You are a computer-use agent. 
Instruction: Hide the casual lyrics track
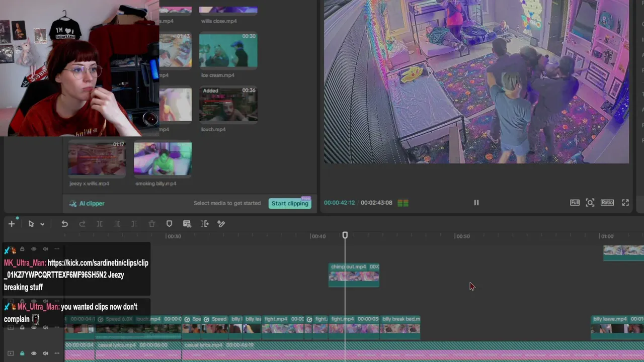tap(34, 353)
